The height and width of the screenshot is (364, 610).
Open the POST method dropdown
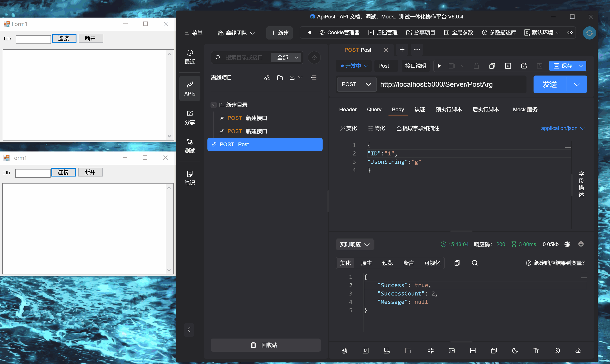pyautogui.click(x=357, y=84)
